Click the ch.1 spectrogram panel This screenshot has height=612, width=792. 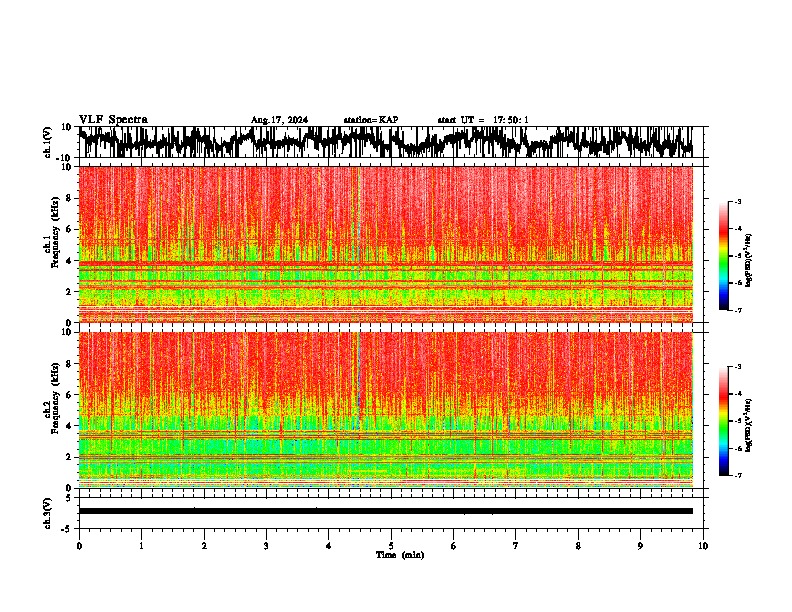(x=385, y=244)
